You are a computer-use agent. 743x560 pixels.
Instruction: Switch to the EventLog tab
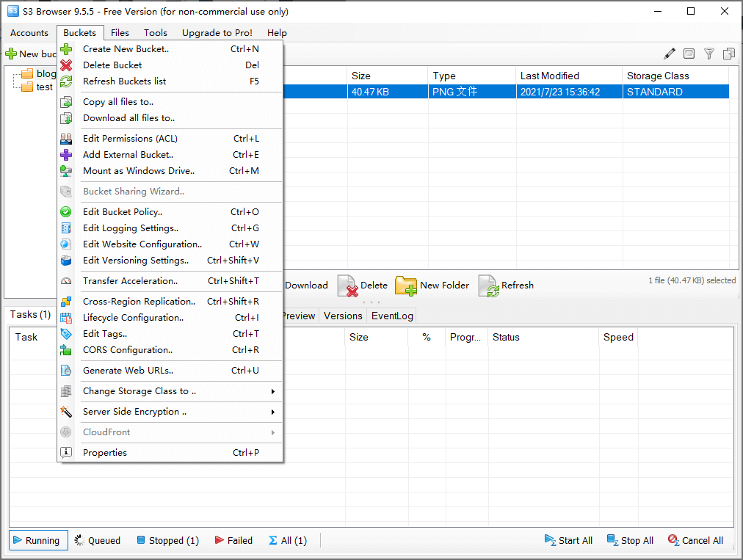392,316
